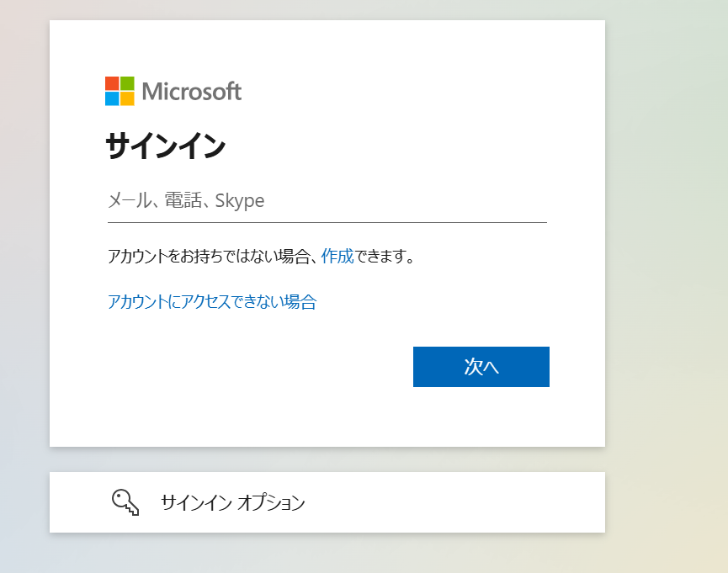Screen dimensions: 728x573
Task: Click the red square in Microsoft logo
Action: (112, 83)
